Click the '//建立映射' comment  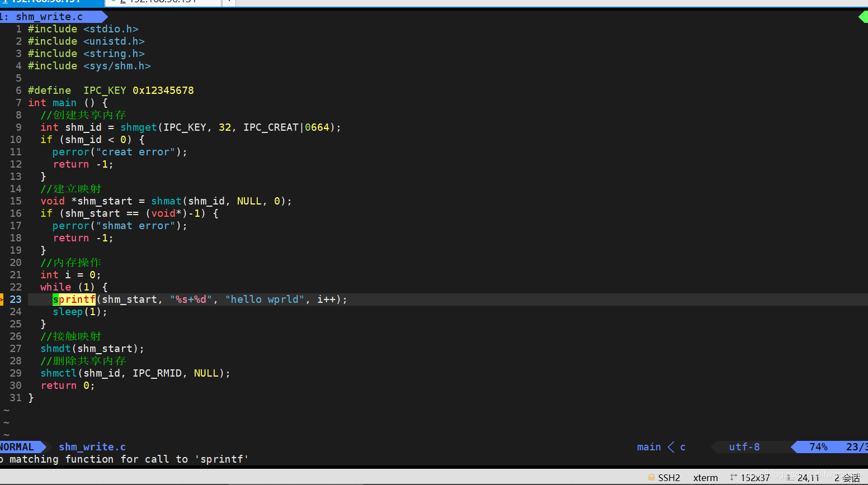pos(71,189)
